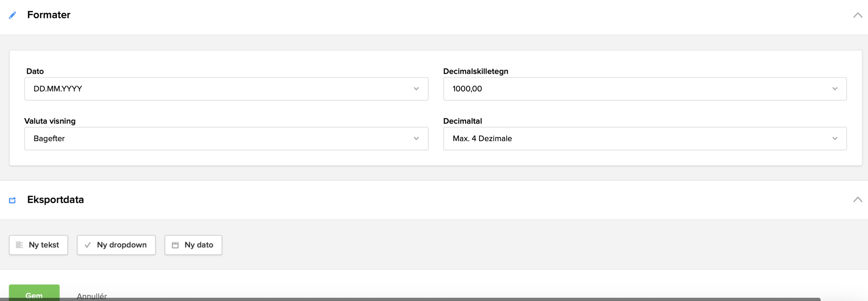The image size is (868, 301).
Task: Collapse the Eksportdata section with its chevron
Action: 858,200
